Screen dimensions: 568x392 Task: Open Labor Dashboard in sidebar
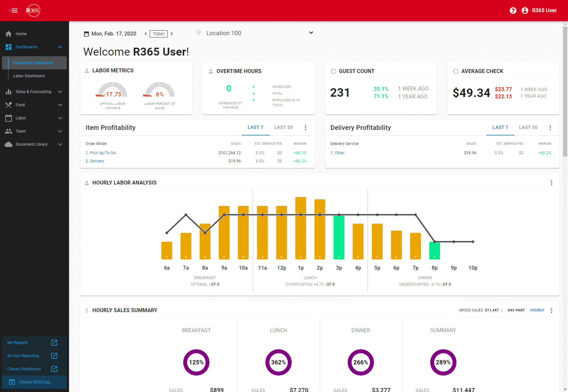pyautogui.click(x=29, y=76)
